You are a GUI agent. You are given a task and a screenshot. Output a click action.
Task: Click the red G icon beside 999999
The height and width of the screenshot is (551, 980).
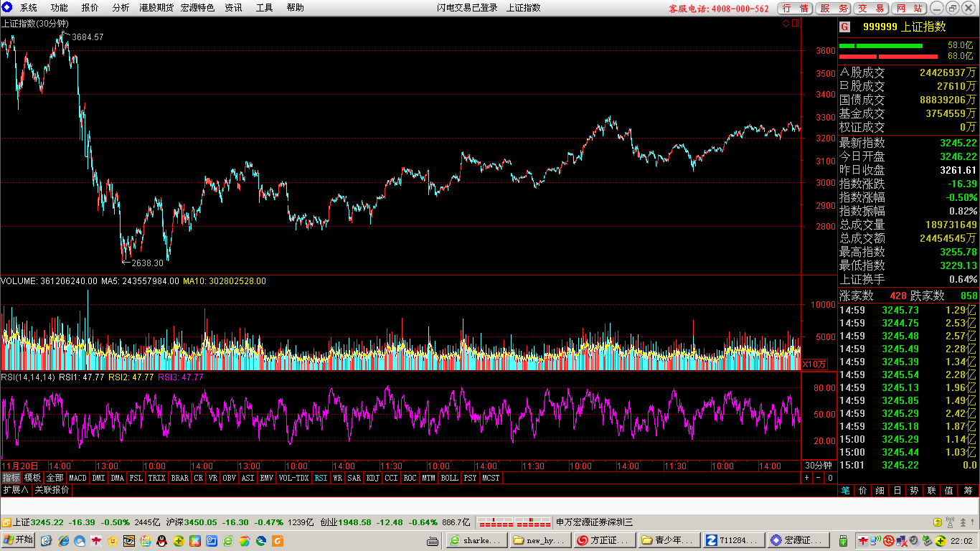click(845, 27)
